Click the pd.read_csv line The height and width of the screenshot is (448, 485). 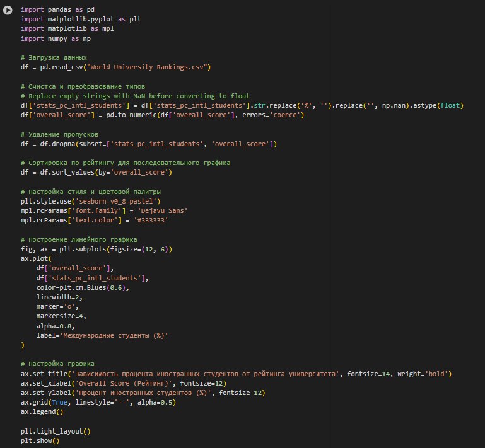115,67
